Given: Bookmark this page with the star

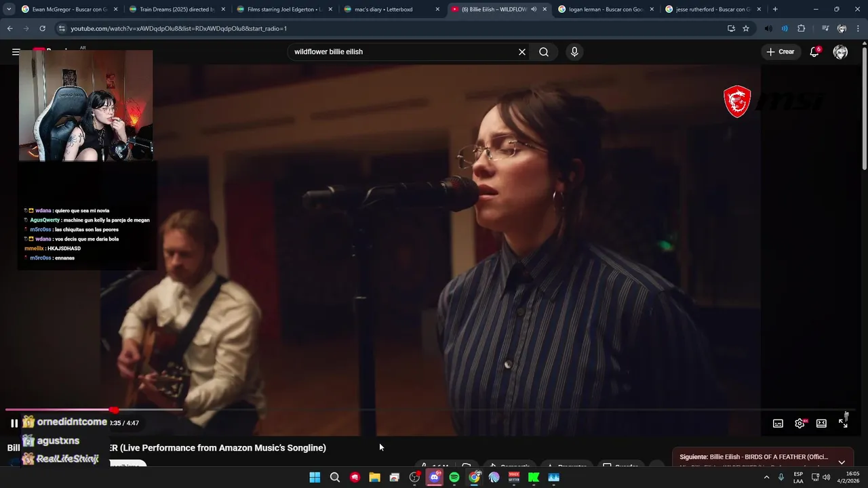Looking at the screenshot, I should point(746,28).
